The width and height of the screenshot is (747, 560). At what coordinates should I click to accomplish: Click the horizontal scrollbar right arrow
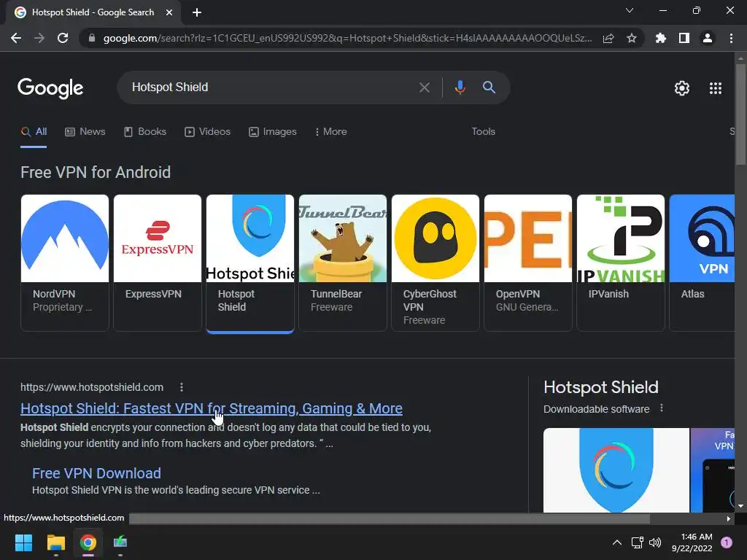(x=728, y=518)
